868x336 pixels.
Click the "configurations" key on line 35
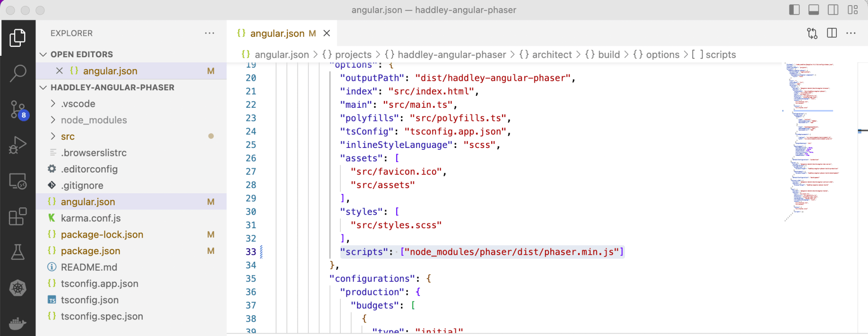tap(372, 279)
